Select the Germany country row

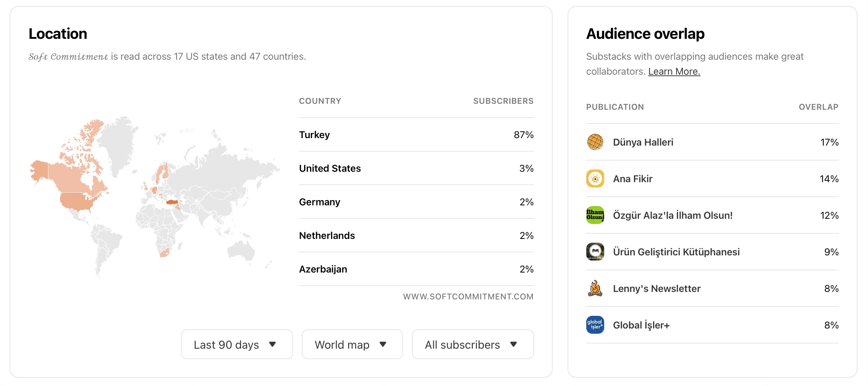pos(416,202)
